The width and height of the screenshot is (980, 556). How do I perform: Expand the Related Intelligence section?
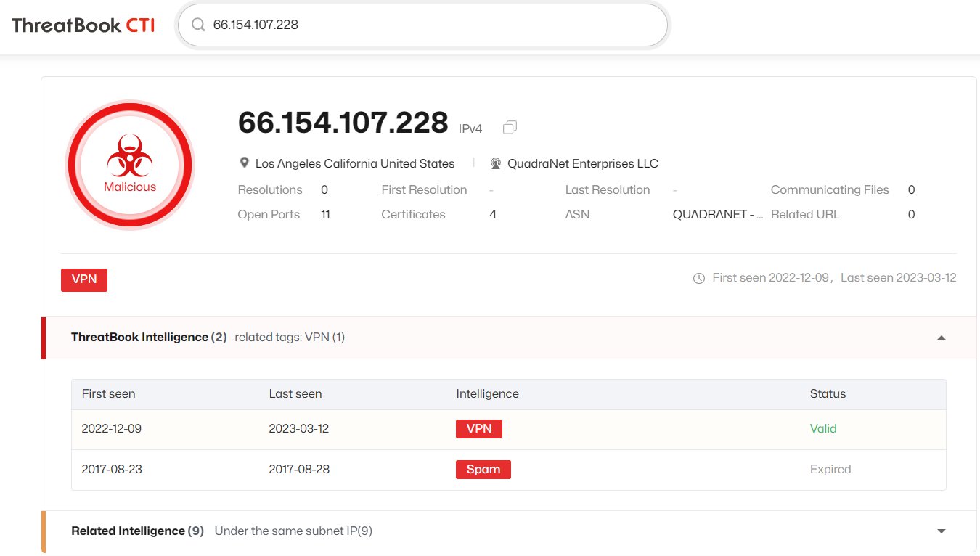pyautogui.click(x=941, y=531)
